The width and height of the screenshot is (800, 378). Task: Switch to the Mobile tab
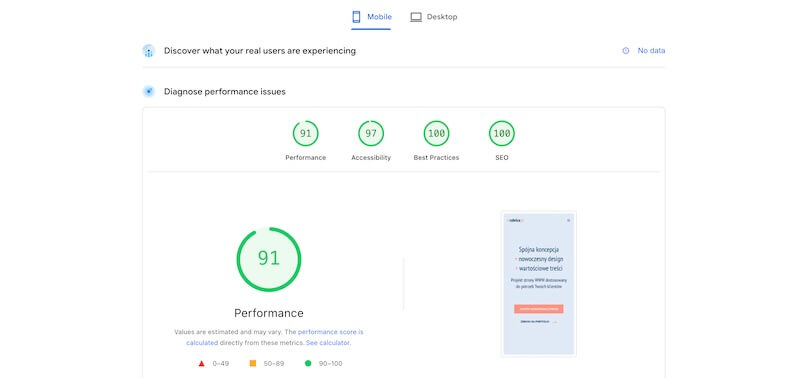tap(371, 17)
